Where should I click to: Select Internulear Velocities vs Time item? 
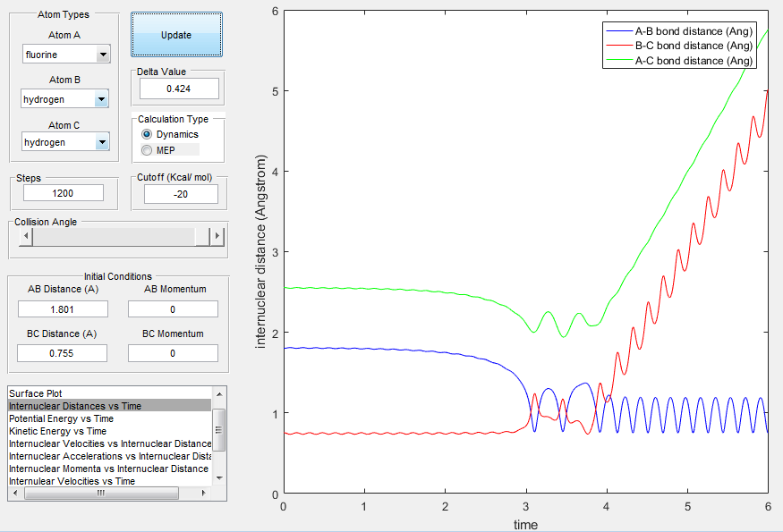click(110, 481)
